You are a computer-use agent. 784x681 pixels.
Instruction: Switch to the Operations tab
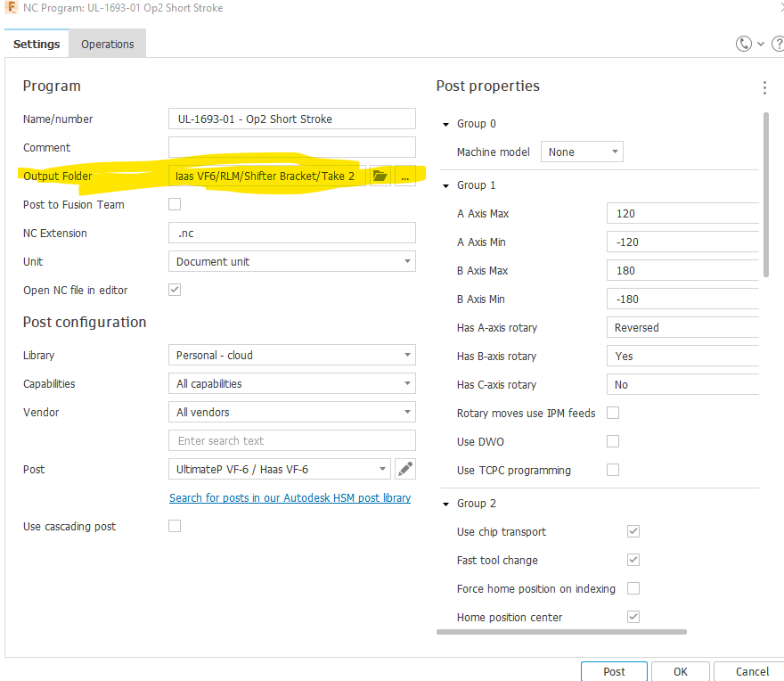[108, 44]
